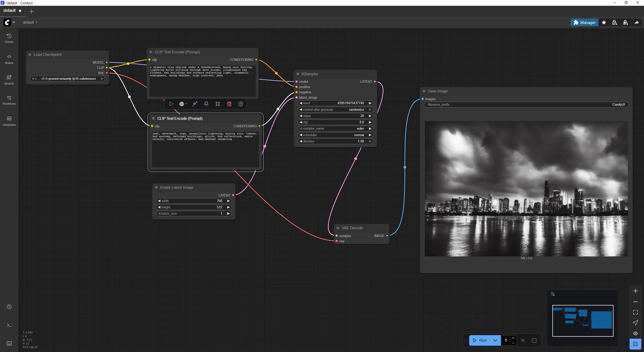Toggle the bottom console panel
Viewport: 644px width, 352px height.
tap(9, 325)
